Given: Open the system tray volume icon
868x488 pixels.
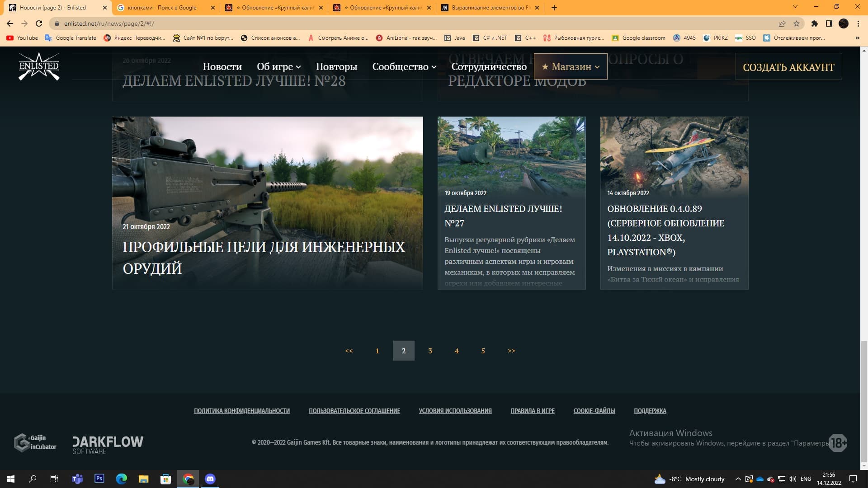Looking at the screenshot, I should (x=792, y=479).
